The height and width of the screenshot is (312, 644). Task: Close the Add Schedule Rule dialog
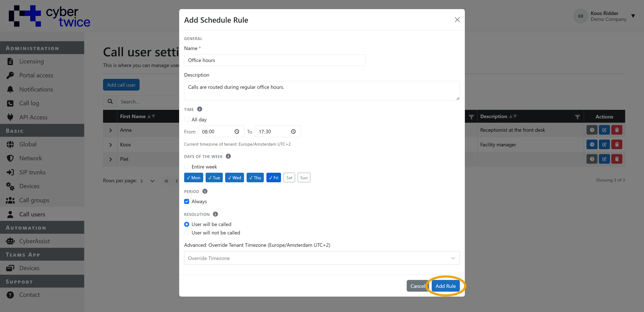pos(457,20)
